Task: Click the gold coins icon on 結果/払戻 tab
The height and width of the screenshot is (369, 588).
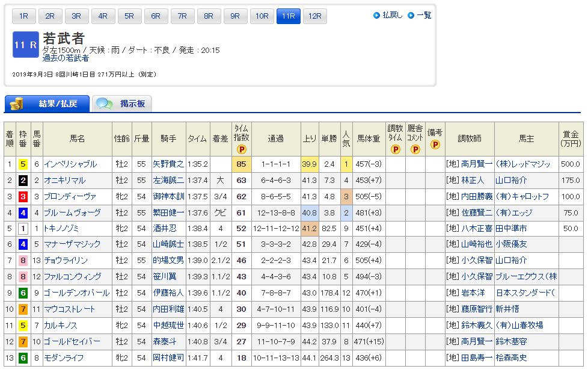Action: pos(16,104)
